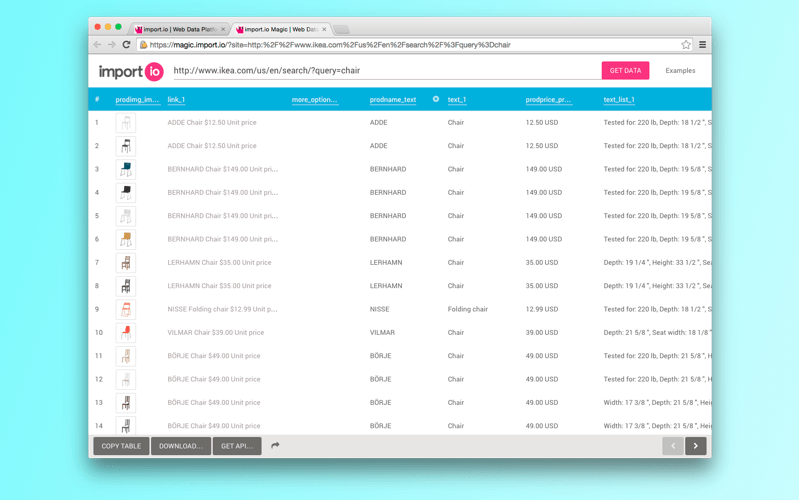Close the import.io Magic tab
Viewport: 800px width, 500px height.
tap(324, 30)
